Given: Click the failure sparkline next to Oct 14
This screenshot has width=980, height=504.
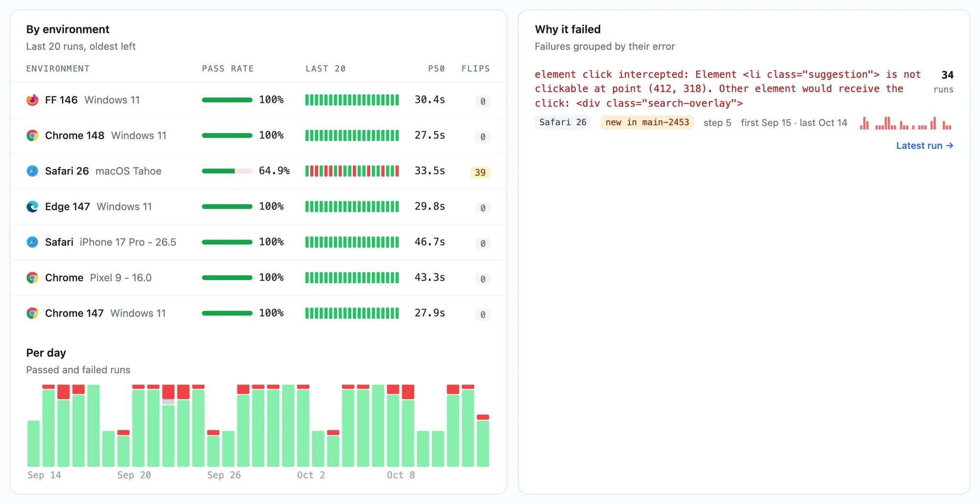Looking at the screenshot, I should pos(906,123).
